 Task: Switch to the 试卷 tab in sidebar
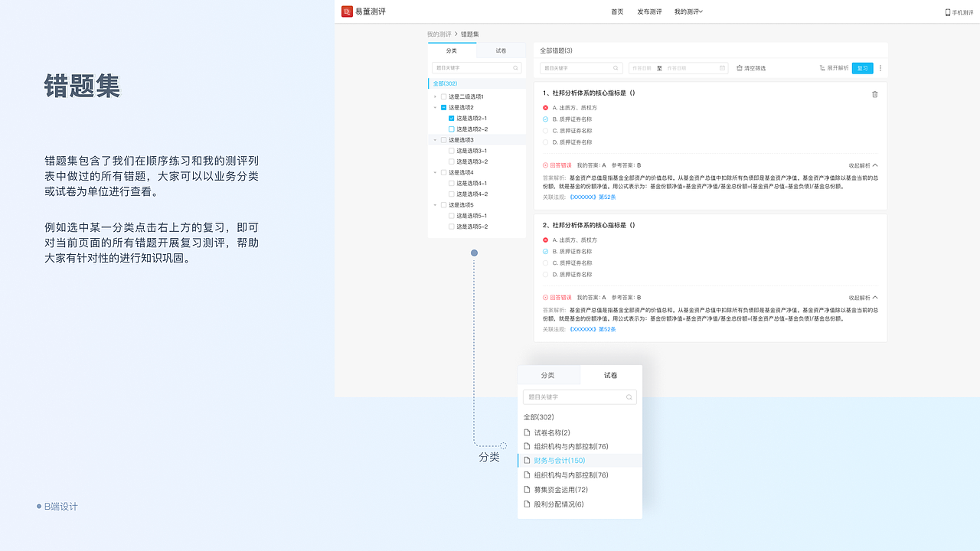click(501, 51)
